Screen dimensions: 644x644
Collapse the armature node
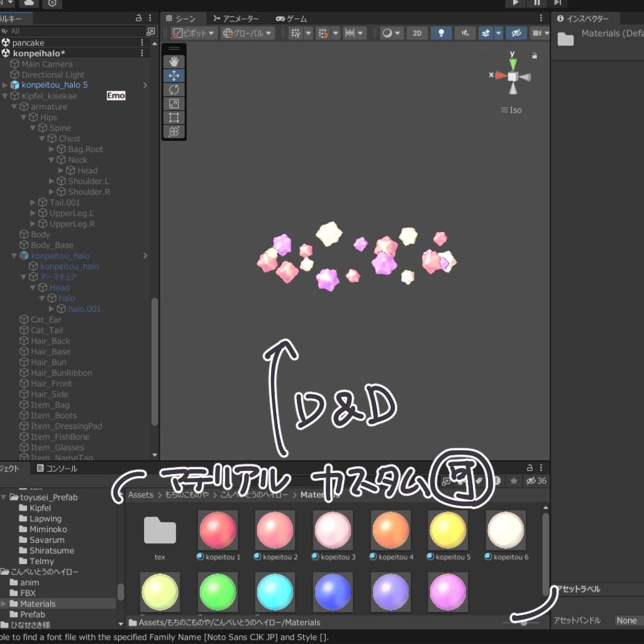tap(14, 106)
